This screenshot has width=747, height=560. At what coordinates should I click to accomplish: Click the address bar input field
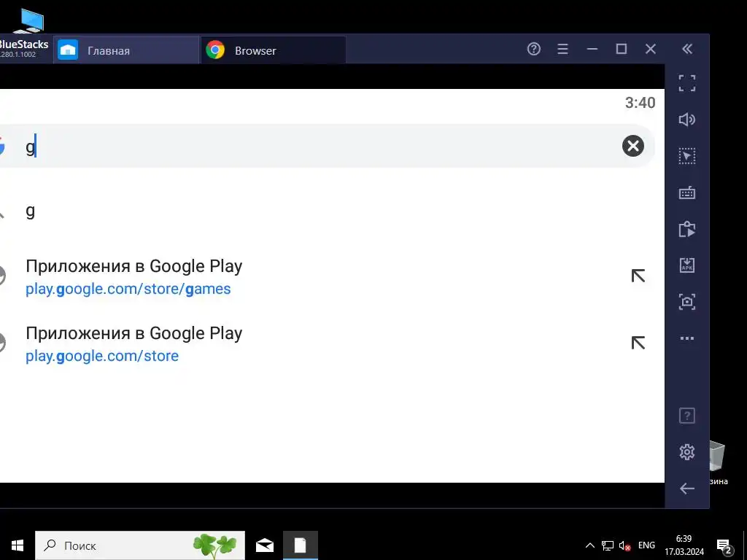coord(327,146)
